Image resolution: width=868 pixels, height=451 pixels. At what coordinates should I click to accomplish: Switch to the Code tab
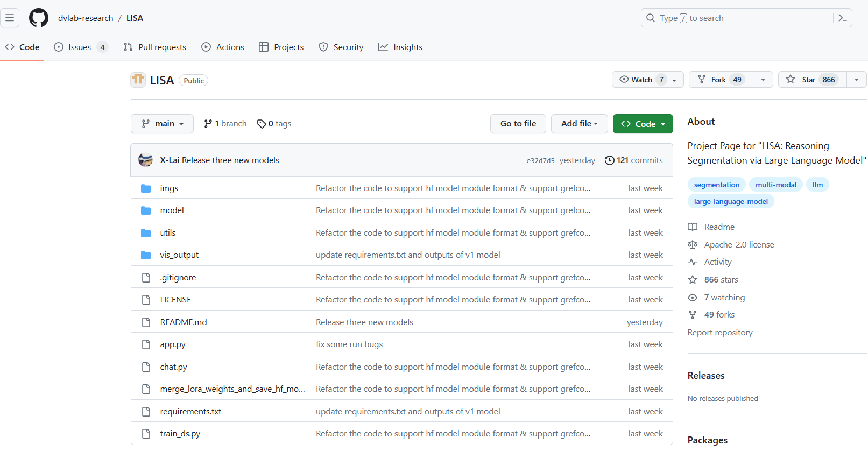pos(22,47)
